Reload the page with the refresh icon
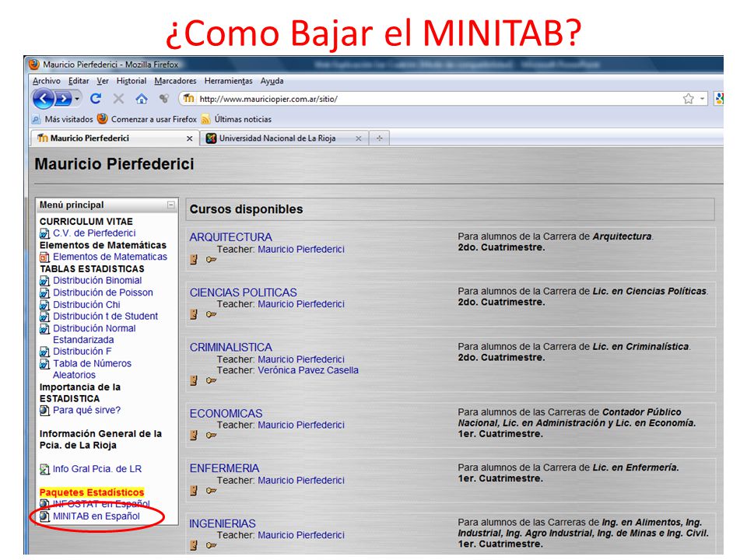 [x=96, y=99]
